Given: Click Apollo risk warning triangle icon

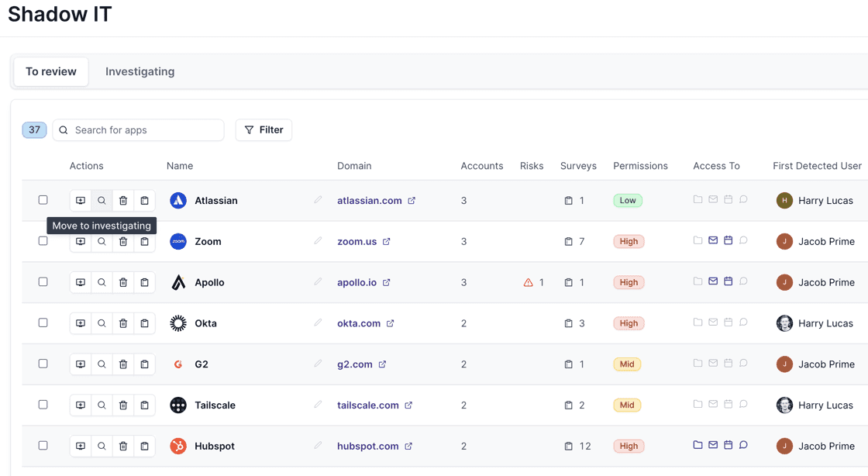Looking at the screenshot, I should click(528, 282).
